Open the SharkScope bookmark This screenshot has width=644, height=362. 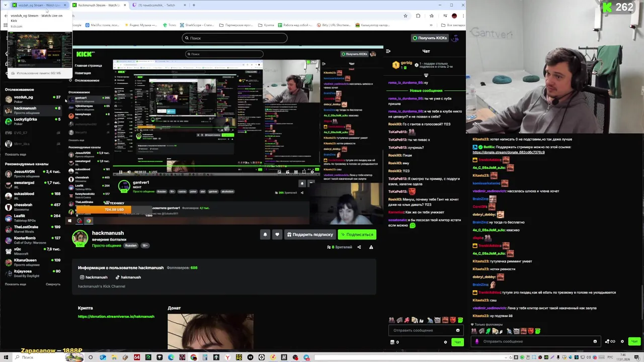(197, 25)
